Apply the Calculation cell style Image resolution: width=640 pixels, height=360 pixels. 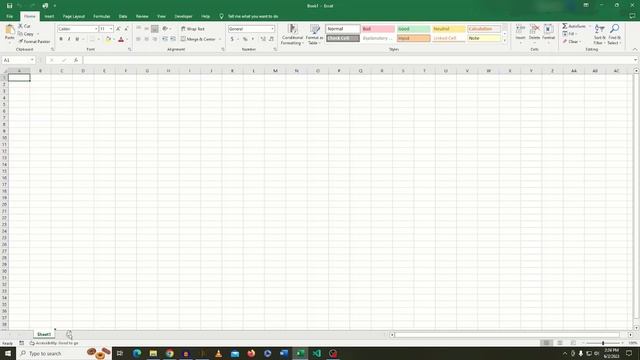click(484, 29)
